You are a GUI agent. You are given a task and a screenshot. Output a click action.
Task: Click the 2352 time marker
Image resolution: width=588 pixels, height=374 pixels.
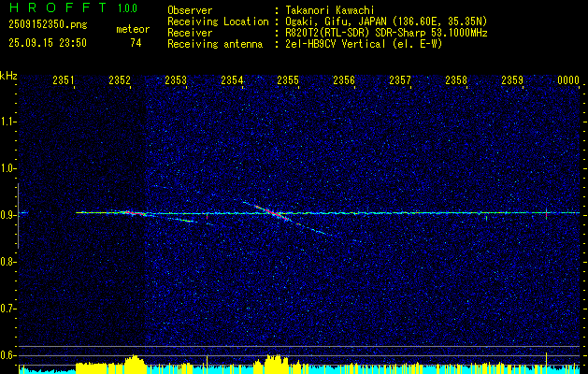[120, 79]
